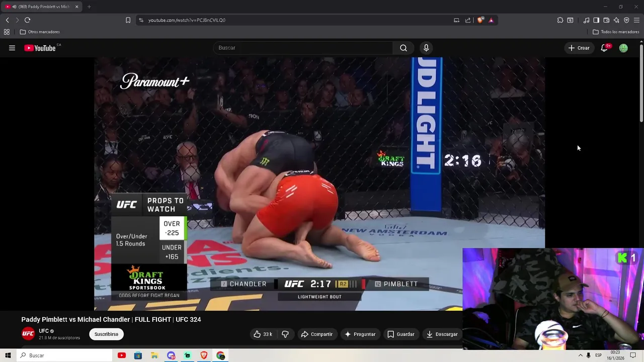The image size is (644, 362).
Task: Open Brave Shields lion icon
Action: tap(480, 20)
